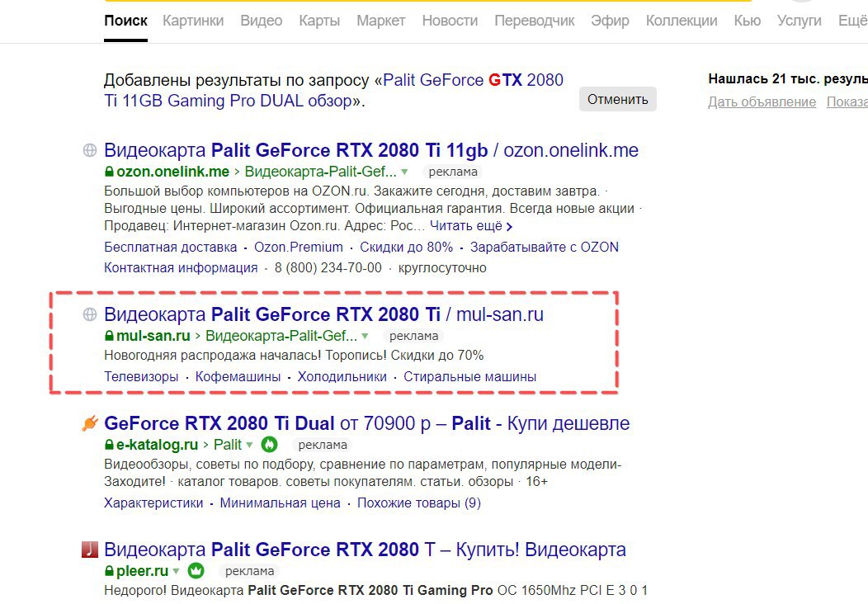Open the Услуги tab
The width and height of the screenshot is (868, 604).
[x=800, y=21]
